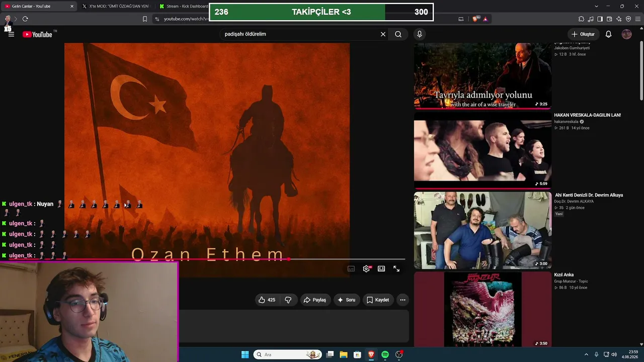The height and width of the screenshot is (362, 644).
Task: Open the Kızıl Anka video title
Action: (564, 275)
